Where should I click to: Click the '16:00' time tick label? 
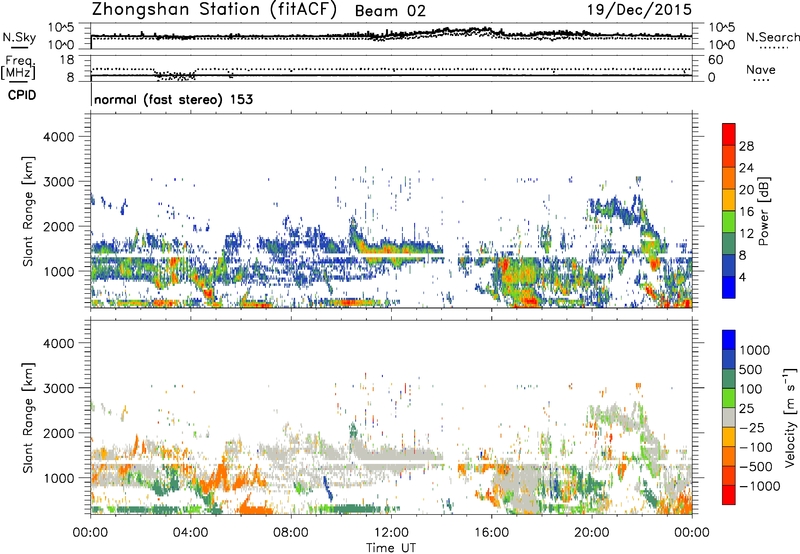[x=491, y=533]
